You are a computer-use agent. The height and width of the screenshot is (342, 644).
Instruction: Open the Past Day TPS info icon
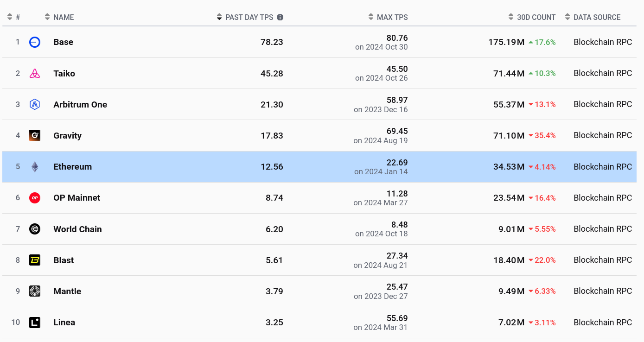click(280, 17)
